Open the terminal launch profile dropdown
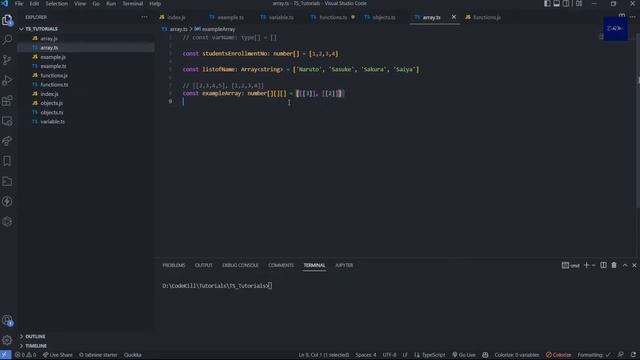This screenshot has width=640, height=360. 593,265
